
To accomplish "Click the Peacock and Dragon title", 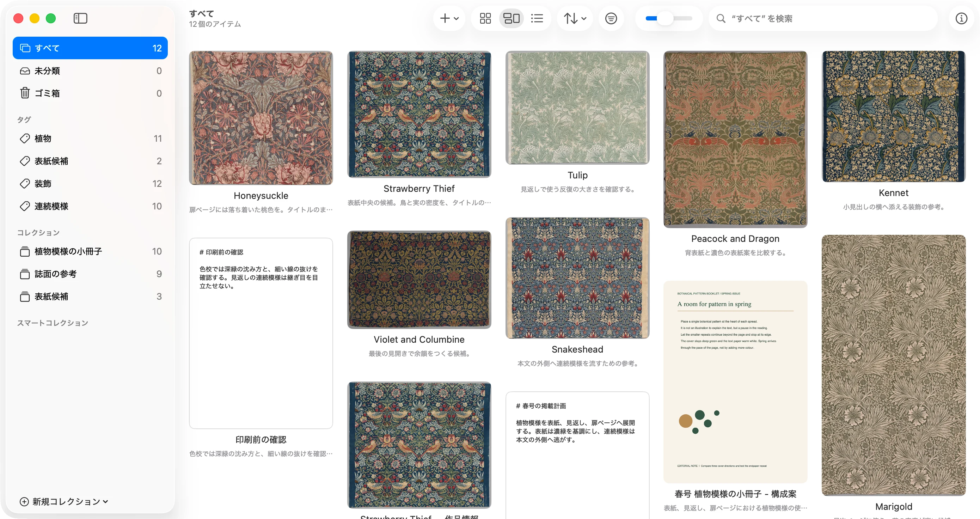I will tap(735, 239).
